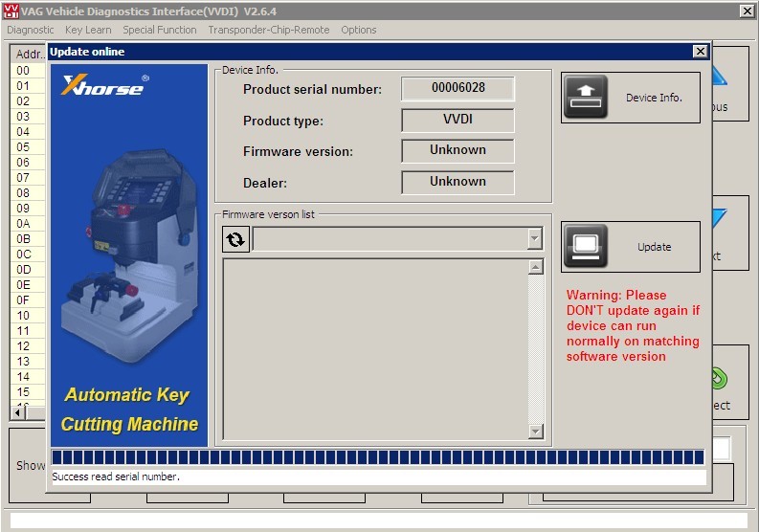Click the Firmware version field
759x532 pixels.
pos(458,150)
